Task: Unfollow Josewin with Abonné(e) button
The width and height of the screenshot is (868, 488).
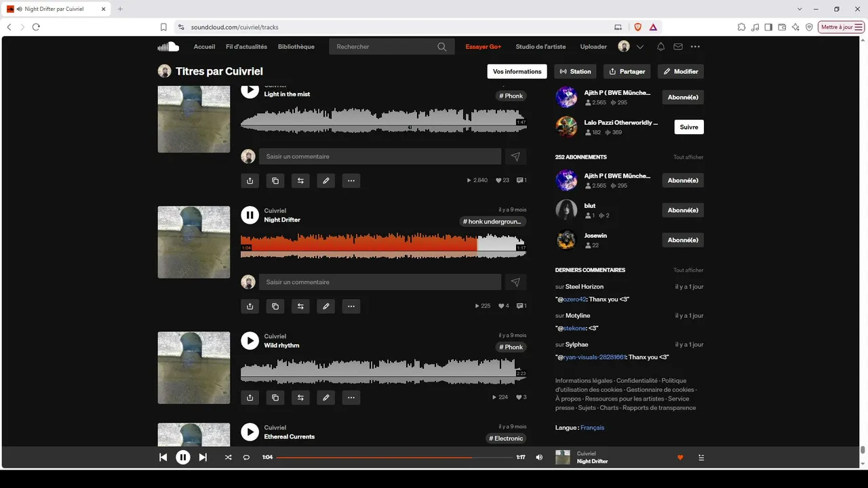Action: click(683, 240)
